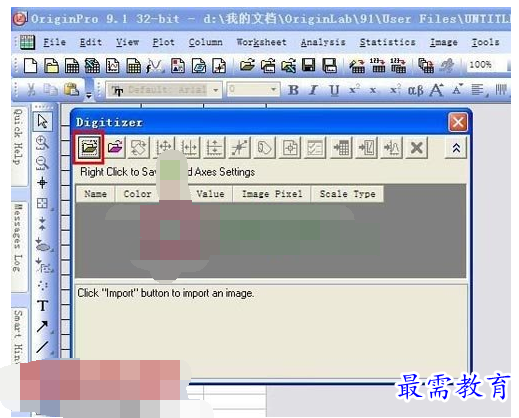The width and height of the screenshot is (519, 418).
Task: Toggle Subscript formatting
Action: click(x=373, y=90)
